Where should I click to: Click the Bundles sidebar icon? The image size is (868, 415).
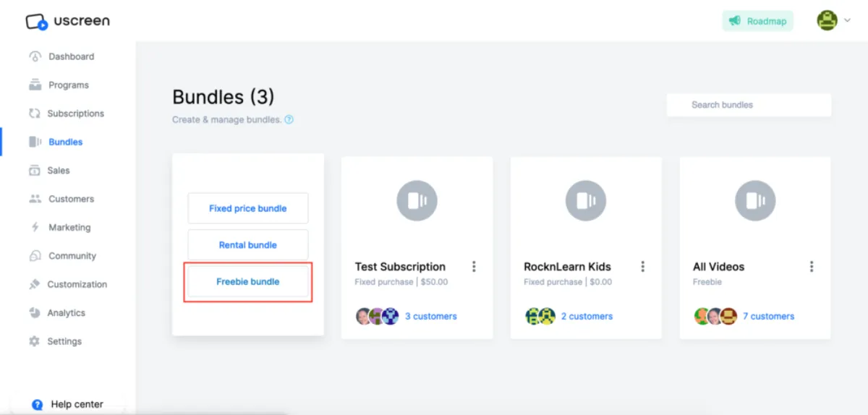tap(35, 142)
